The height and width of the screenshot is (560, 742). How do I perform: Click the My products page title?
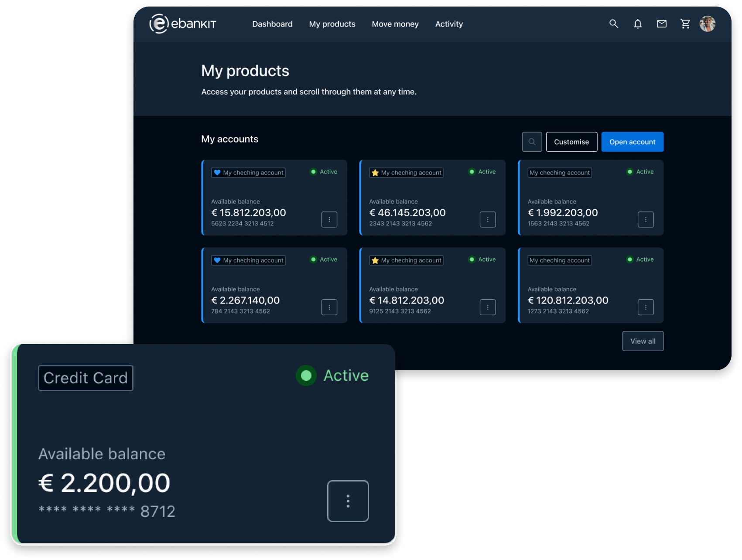pos(245,71)
